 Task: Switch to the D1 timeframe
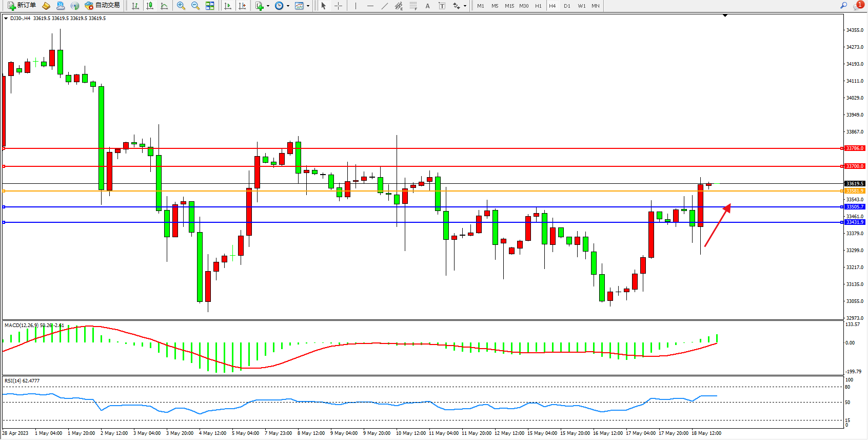coord(567,6)
